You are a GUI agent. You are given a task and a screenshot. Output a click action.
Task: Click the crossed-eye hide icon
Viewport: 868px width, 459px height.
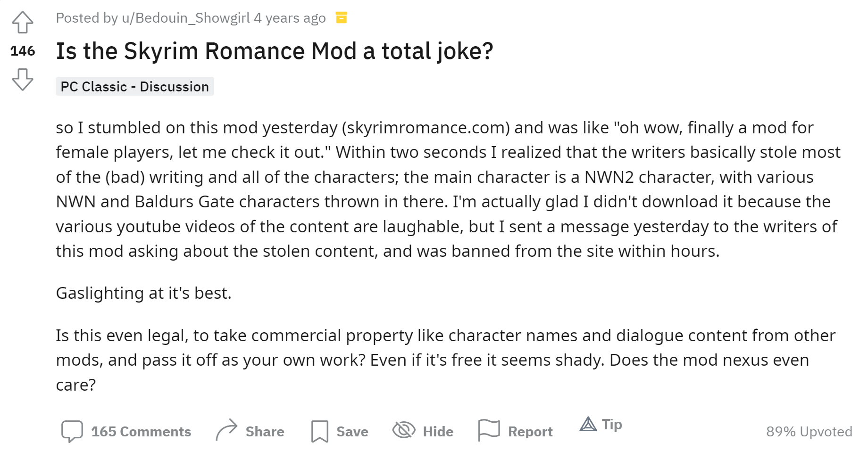404,430
